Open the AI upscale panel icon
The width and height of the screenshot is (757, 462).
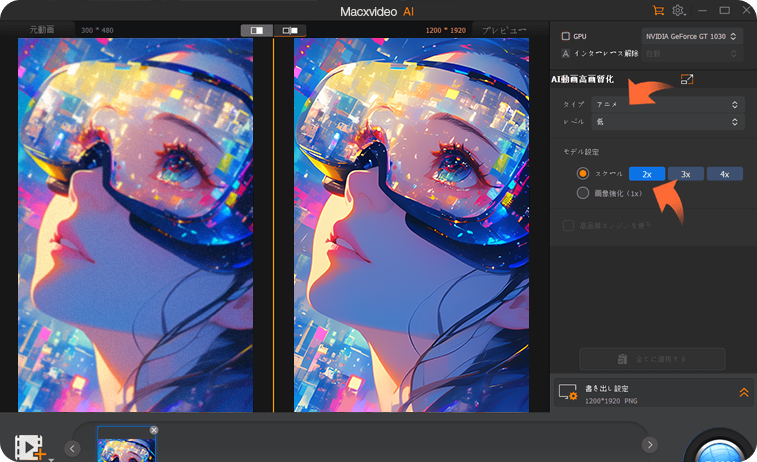click(687, 79)
